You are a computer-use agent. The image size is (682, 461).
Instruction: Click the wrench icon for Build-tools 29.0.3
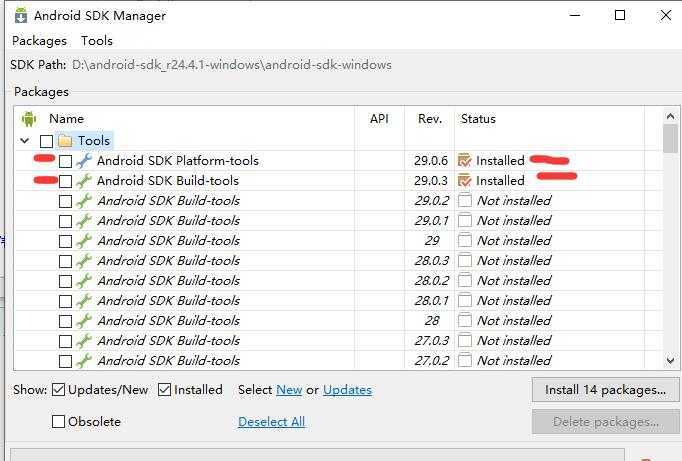click(84, 181)
